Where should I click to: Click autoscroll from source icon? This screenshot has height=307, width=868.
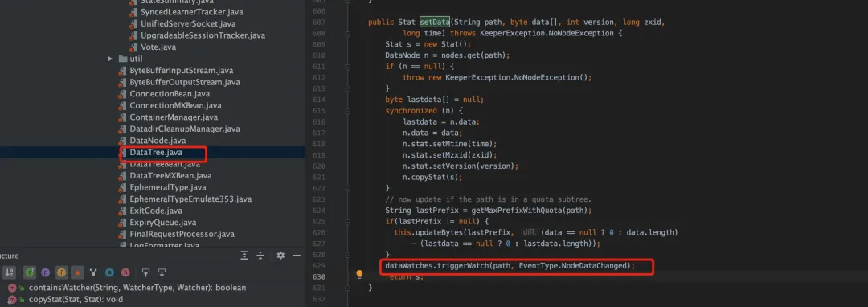[162, 272]
